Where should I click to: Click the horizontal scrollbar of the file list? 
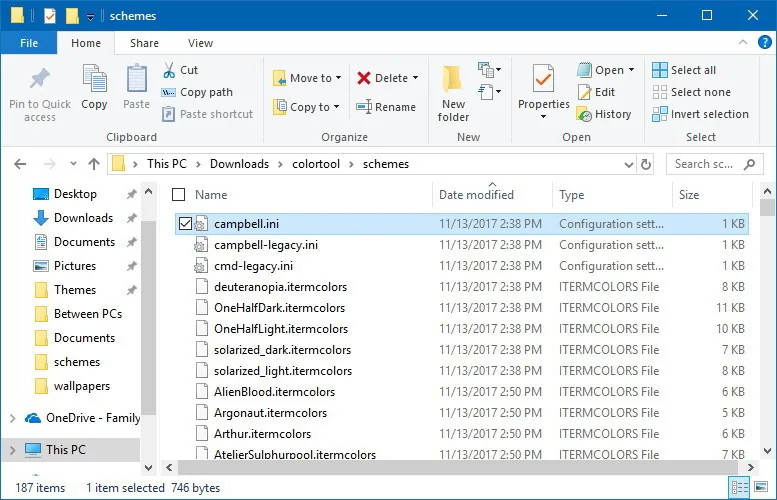(456, 467)
